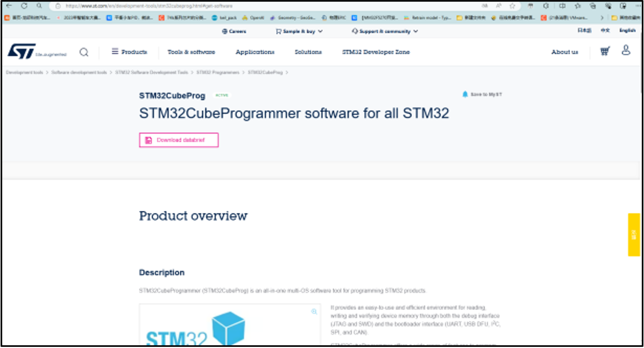Screen dimensions: 644x348
Task: Click the read aloud icon in the address bar
Action: click(x=498, y=6)
